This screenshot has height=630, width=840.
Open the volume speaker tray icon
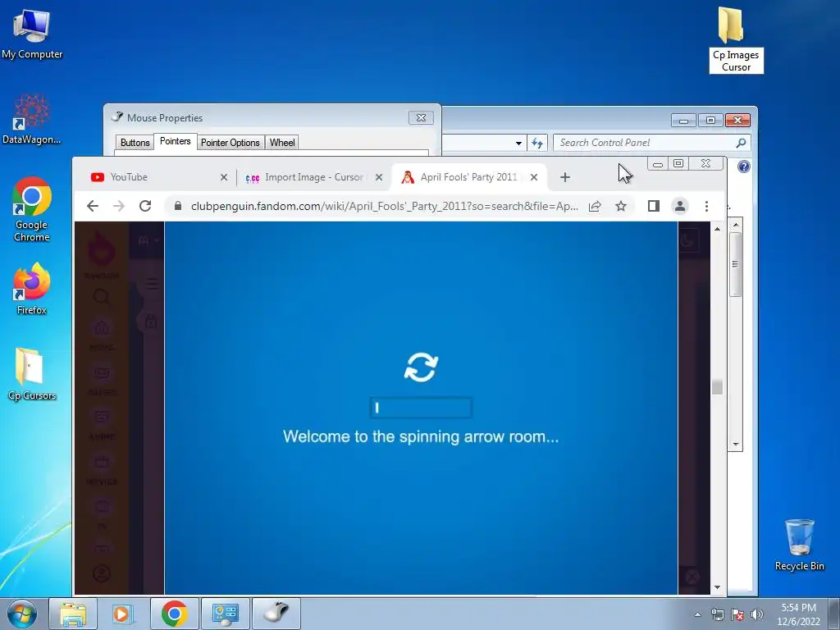pyautogui.click(x=757, y=614)
